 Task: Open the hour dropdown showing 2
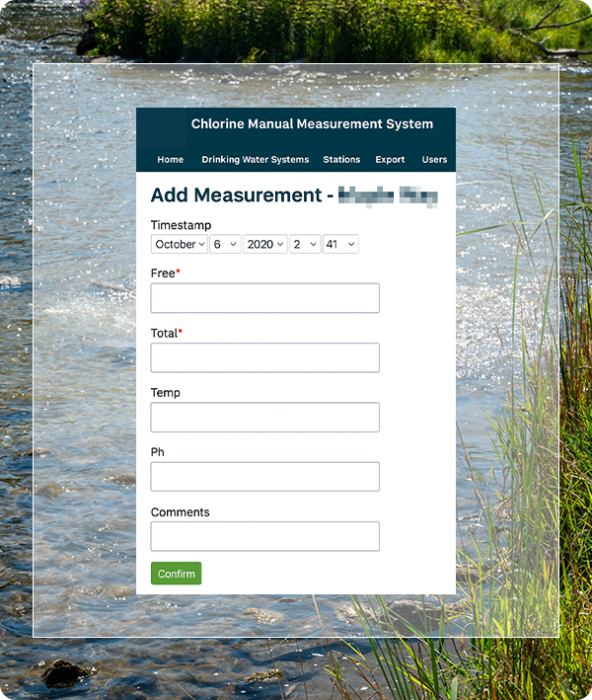tap(305, 244)
